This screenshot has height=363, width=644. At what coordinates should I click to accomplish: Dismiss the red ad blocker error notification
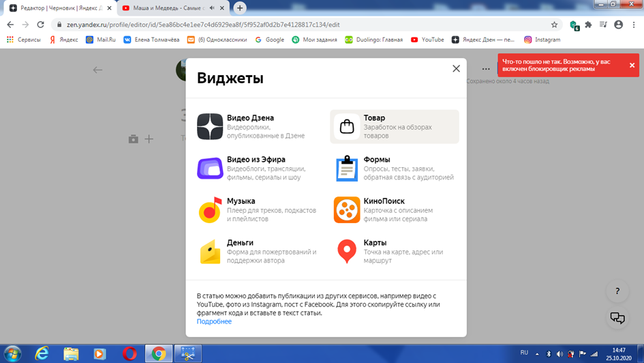pyautogui.click(x=632, y=66)
